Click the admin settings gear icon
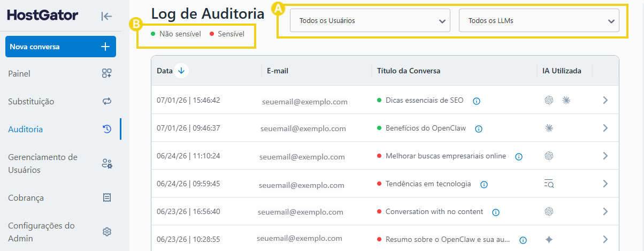This screenshot has height=251, width=644. click(x=107, y=232)
